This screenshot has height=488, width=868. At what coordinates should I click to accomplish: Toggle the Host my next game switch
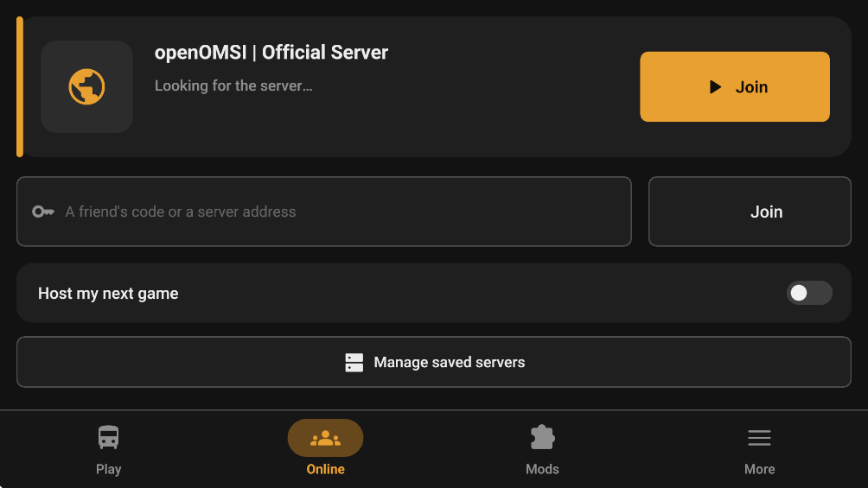pyautogui.click(x=808, y=293)
